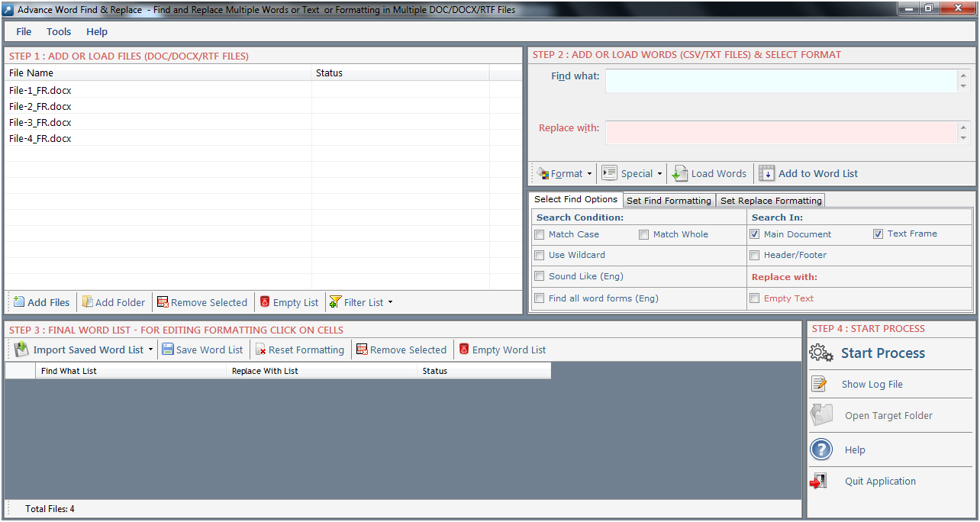Click the Status column header in file list
Image resolution: width=980 pixels, height=522 pixels.
(x=401, y=73)
